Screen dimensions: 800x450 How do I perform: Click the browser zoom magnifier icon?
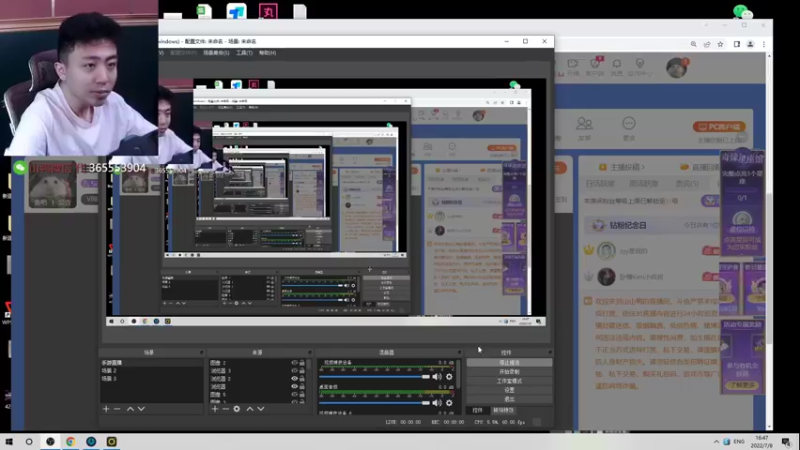pos(693,44)
